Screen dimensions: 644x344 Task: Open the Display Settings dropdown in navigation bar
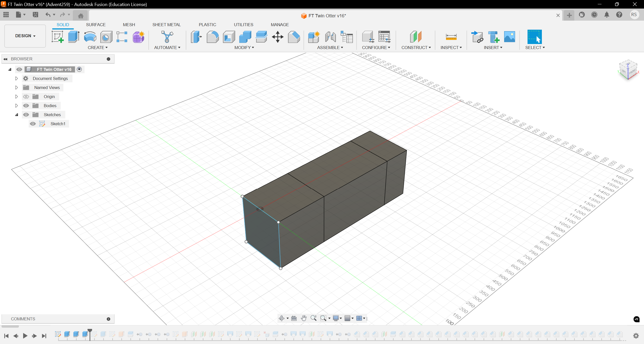click(x=337, y=318)
